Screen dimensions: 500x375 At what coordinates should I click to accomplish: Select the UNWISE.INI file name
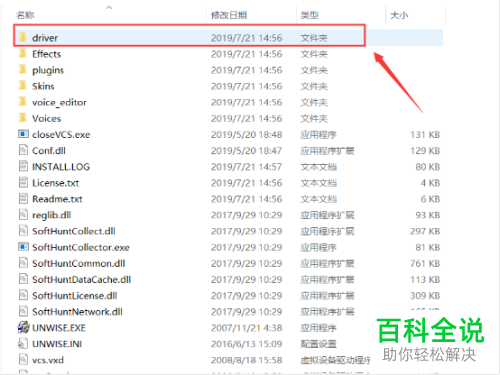(57, 344)
